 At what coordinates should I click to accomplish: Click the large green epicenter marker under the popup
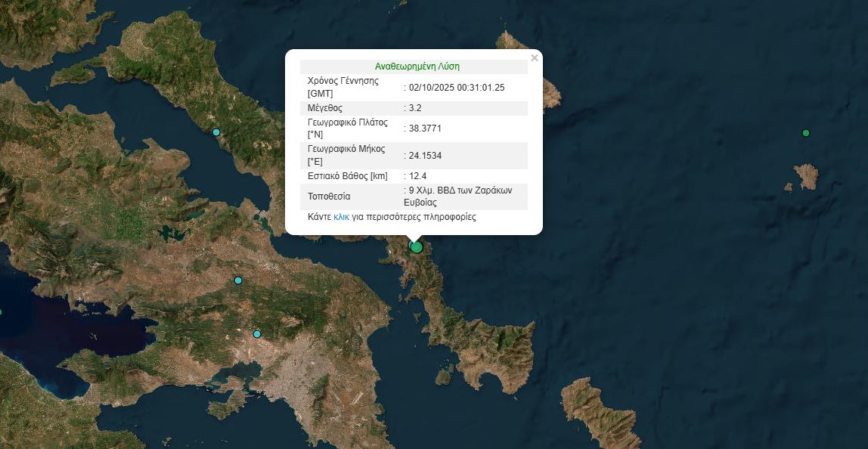click(416, 246)
